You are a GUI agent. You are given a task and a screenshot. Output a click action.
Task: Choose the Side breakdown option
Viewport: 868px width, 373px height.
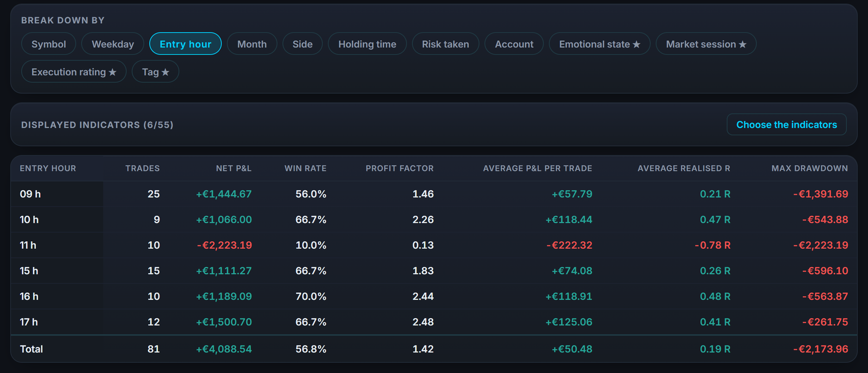point(302,44)
